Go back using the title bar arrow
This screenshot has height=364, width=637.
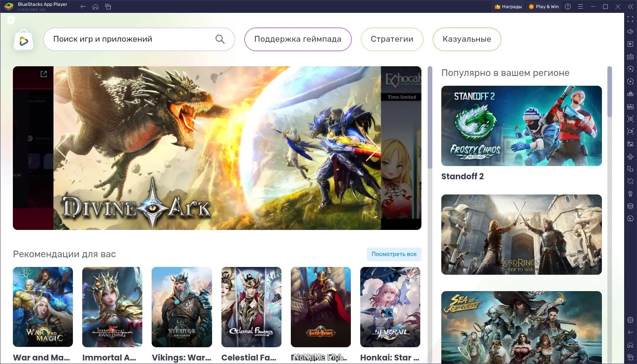point(83,7)
